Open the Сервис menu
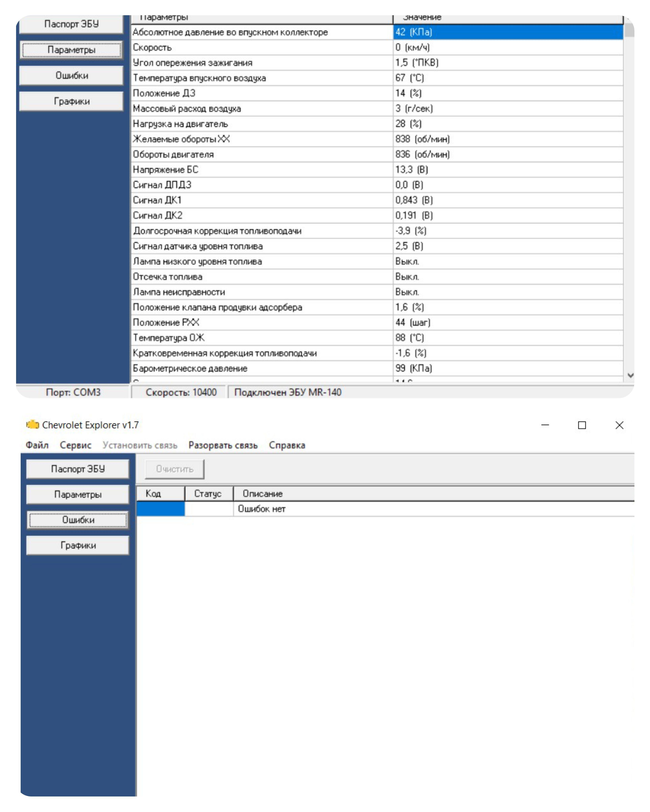This screenshot has height=812, width=650. click(75, 445)
